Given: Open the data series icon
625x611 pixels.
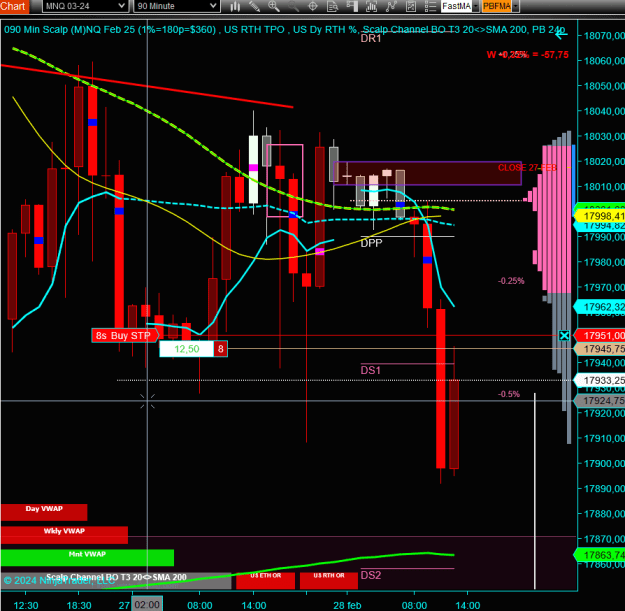Looking at the screenshot, I should (x=371, y=6).
